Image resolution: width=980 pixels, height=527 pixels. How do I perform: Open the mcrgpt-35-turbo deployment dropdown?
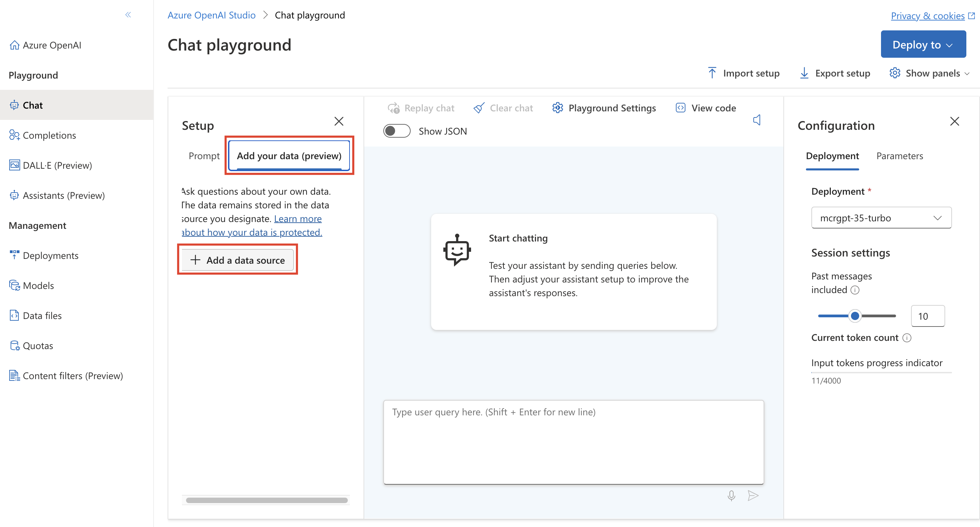coord(881,218)
